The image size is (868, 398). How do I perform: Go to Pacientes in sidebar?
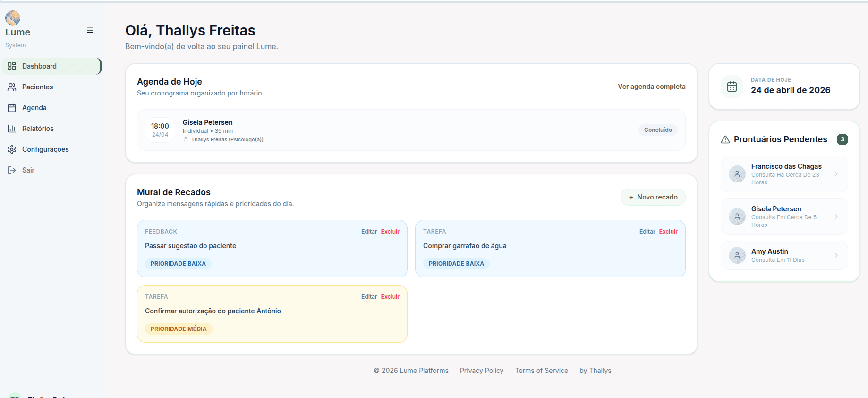pos(51,87)
